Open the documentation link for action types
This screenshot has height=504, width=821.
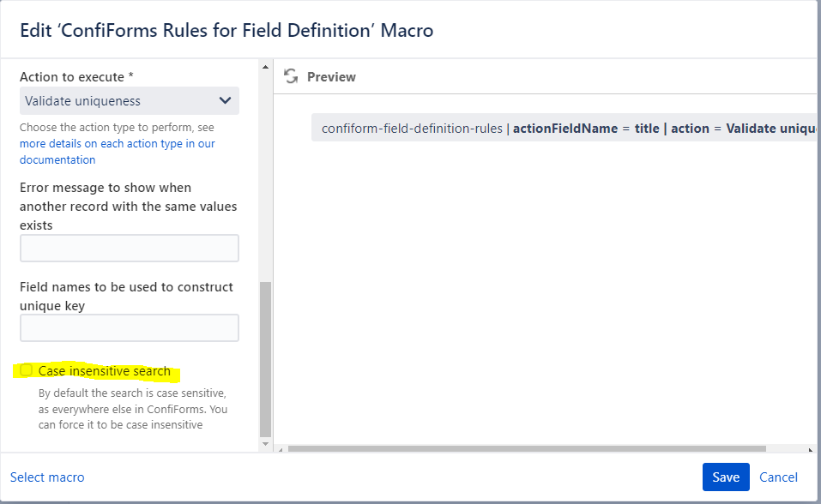[118, 152]
